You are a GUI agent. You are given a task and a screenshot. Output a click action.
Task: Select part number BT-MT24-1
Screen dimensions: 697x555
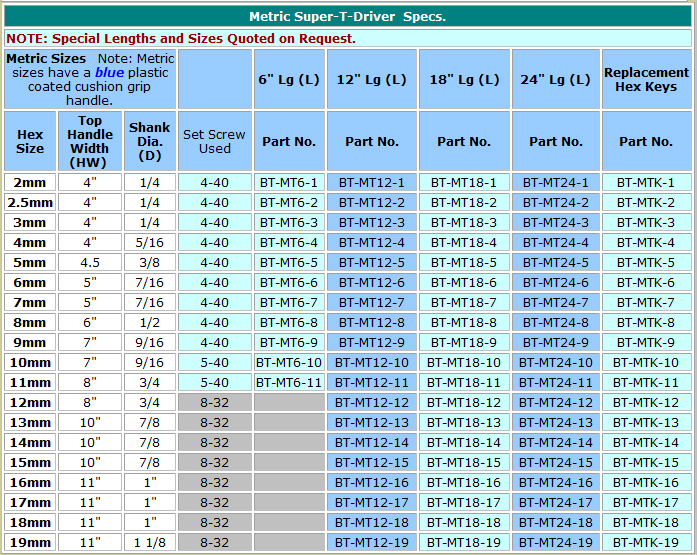556,182
